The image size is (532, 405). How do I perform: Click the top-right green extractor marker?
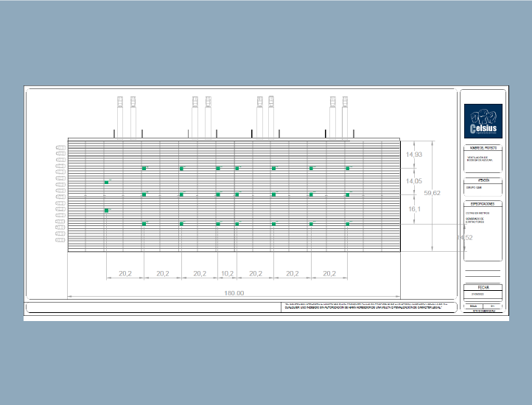[348, 169]
